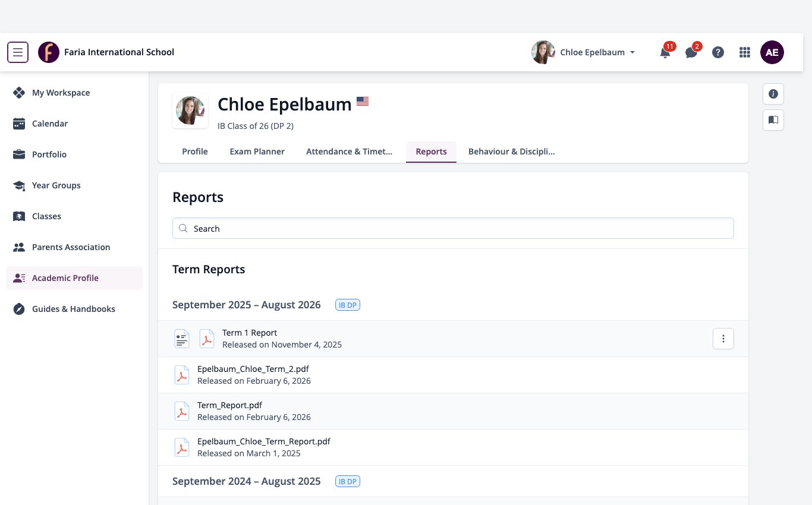The image size is (812, 505).
Task: Open the hamburger navigation menu
Action: tap(18, 52)
